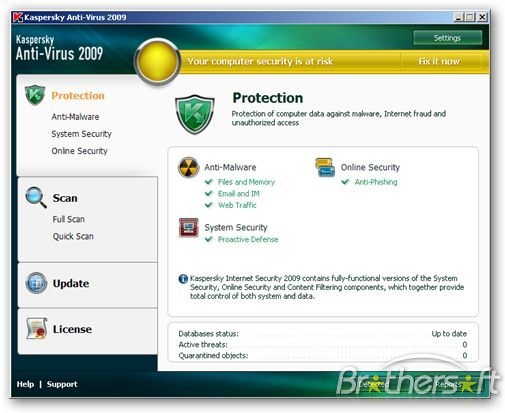Close the Kaspersky Anti-Virus window
Screen dimensions: 505x413
[482, 17]
